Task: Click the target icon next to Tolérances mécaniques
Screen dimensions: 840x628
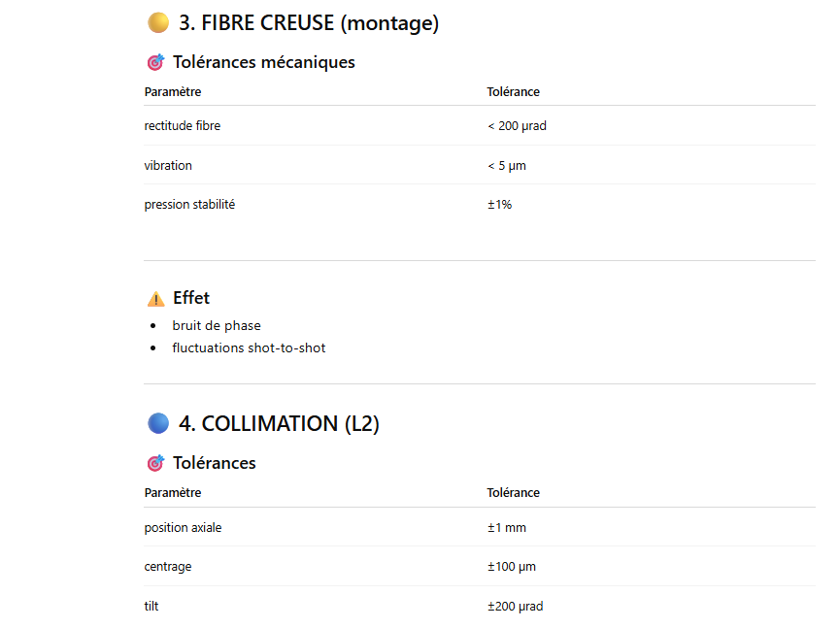Action: tap(155, 62)
